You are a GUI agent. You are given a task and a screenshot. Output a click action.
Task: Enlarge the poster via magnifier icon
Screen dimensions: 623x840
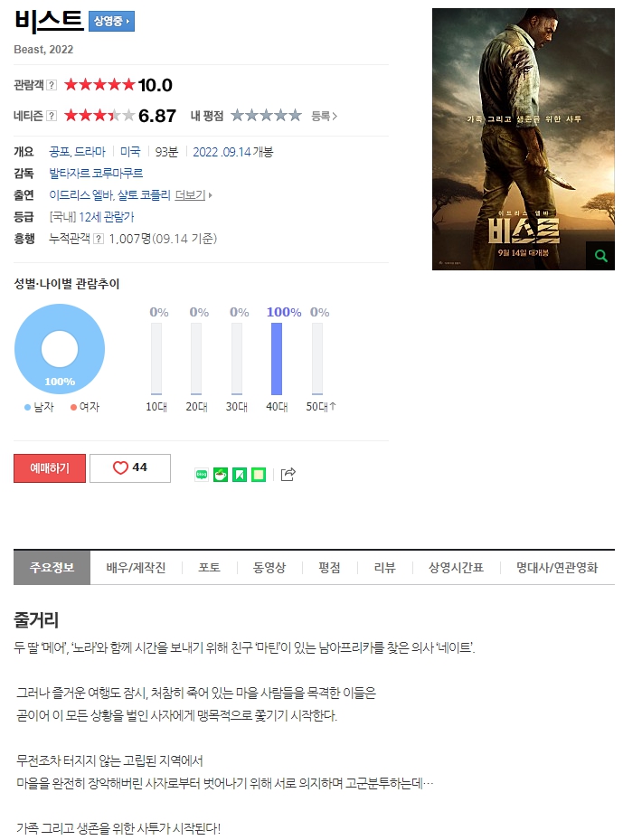click(600, 256)
